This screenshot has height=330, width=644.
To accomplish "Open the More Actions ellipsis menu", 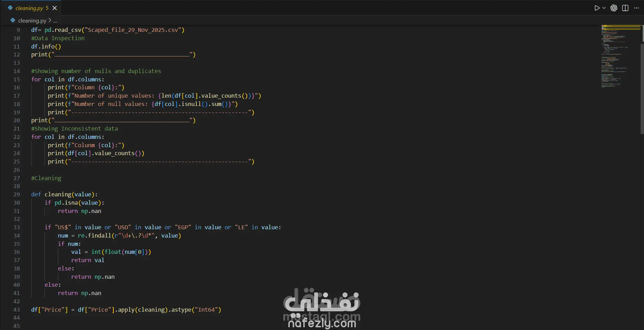I will coord(636,8).
